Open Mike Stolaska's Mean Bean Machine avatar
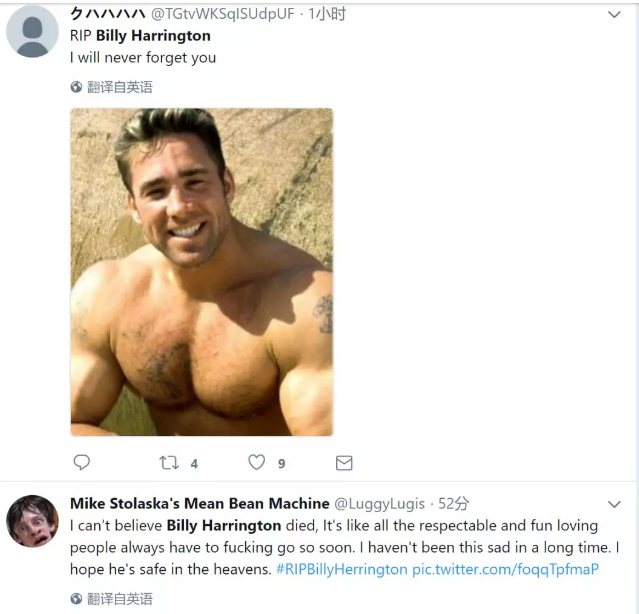 click(32, 521)
